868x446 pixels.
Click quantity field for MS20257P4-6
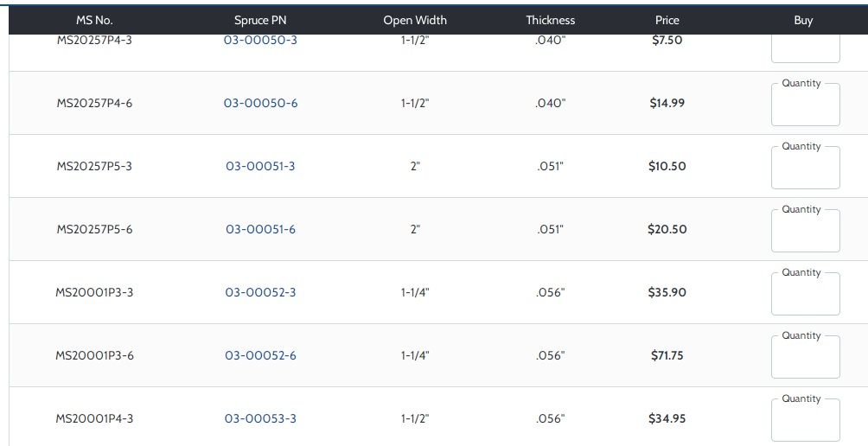[x=805, y=105]
